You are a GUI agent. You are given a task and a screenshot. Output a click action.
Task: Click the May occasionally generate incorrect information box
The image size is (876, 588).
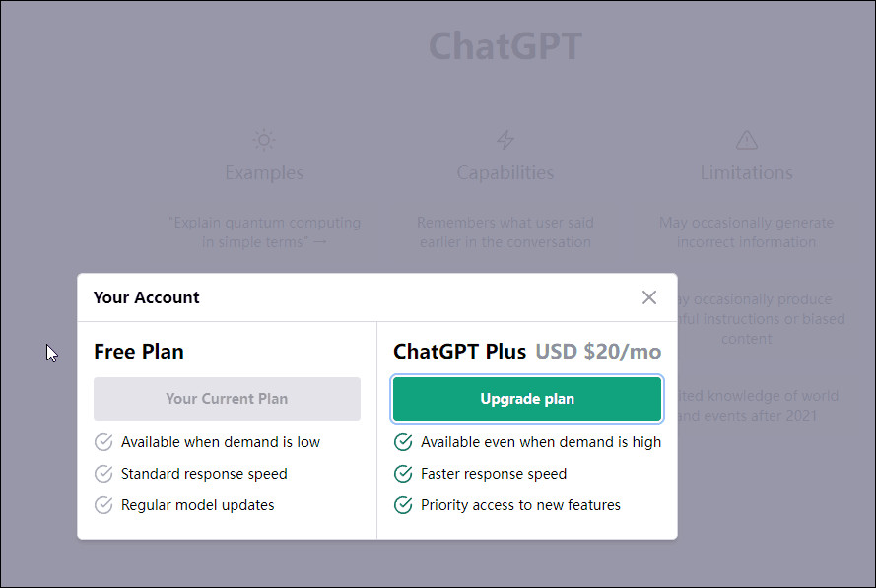pos(747,232)
